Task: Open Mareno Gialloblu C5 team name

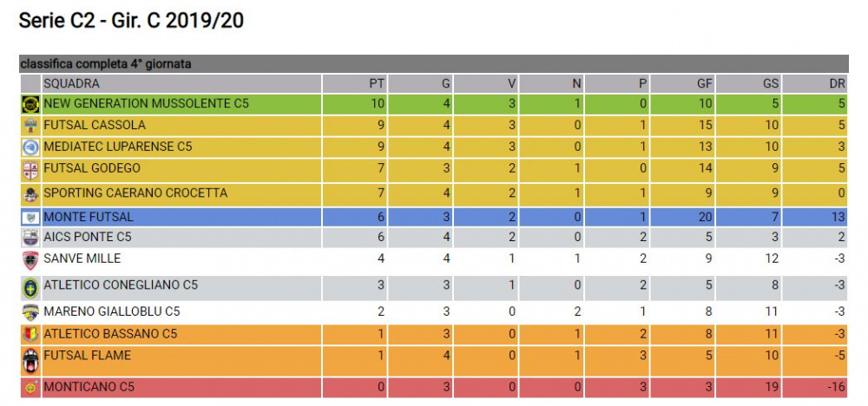Action: (111, 311)
